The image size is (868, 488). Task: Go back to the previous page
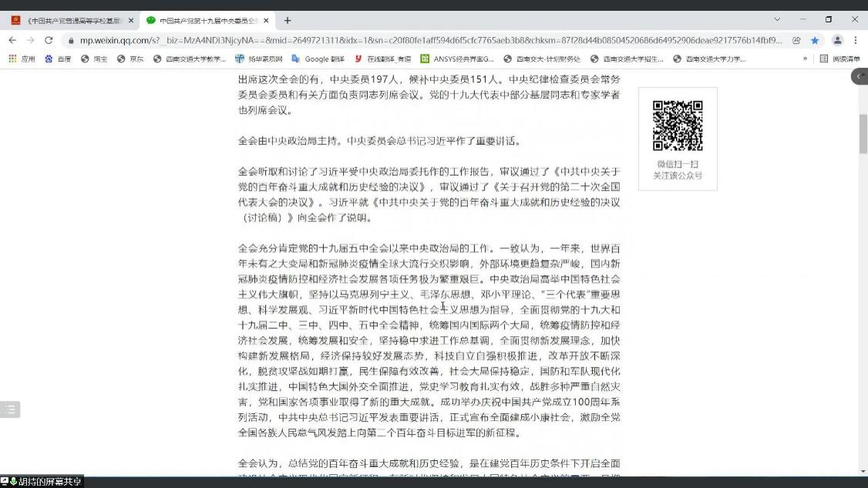coord(12,40)
